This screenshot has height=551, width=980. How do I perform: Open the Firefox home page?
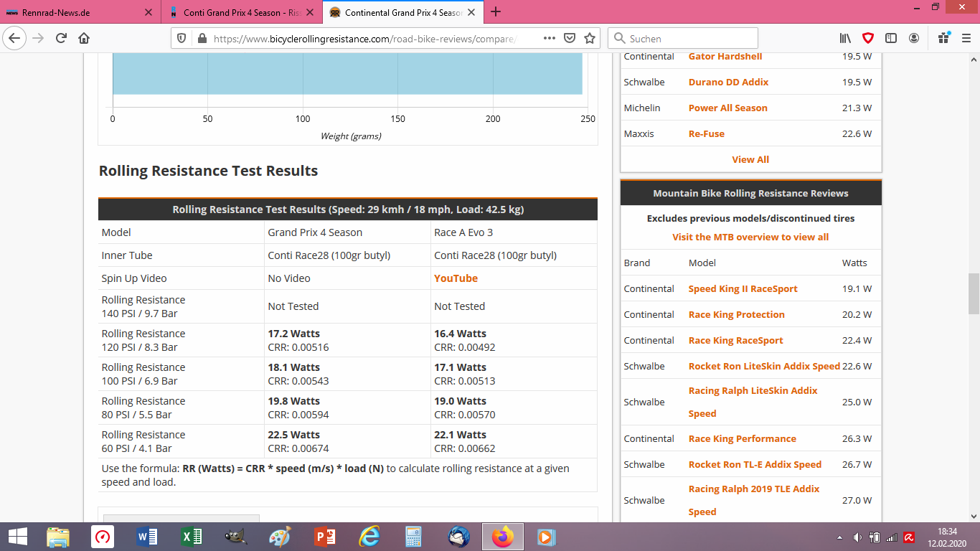click(84, 38)
